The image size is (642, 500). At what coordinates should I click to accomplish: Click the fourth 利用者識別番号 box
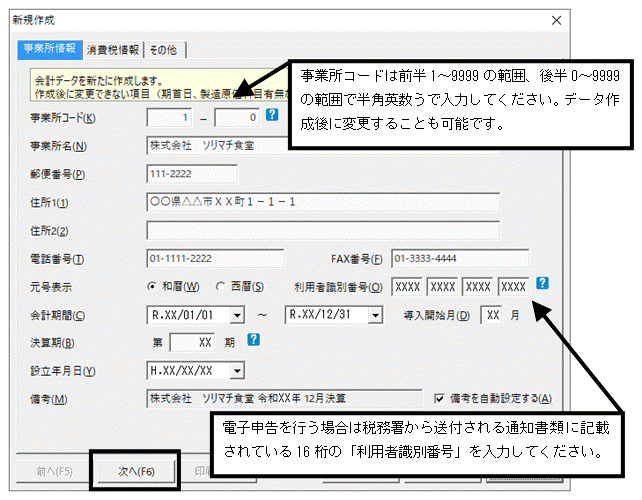513,287
